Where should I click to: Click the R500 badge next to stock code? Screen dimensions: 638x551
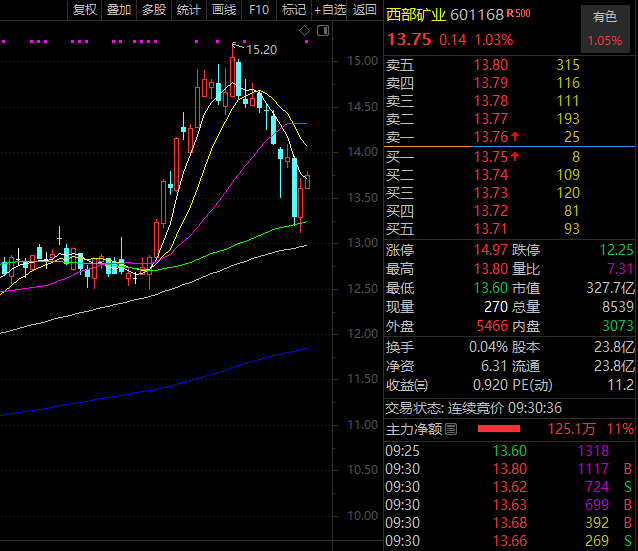(518, 14)
